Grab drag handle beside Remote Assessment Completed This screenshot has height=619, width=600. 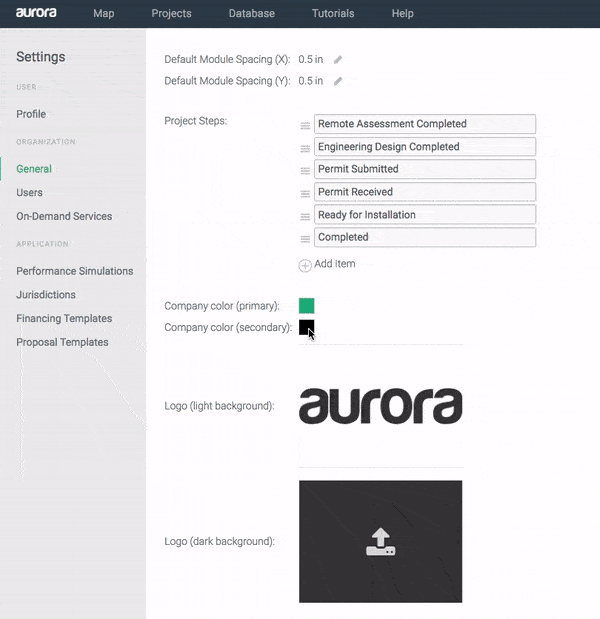pyautogui.click(x=305, y=125)
